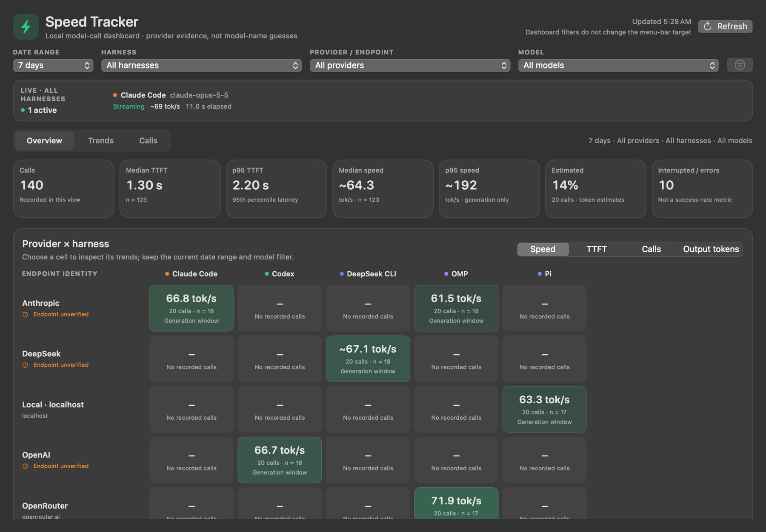
Task: Select the Output tokens metric segment
Action: tap(711, 249)
